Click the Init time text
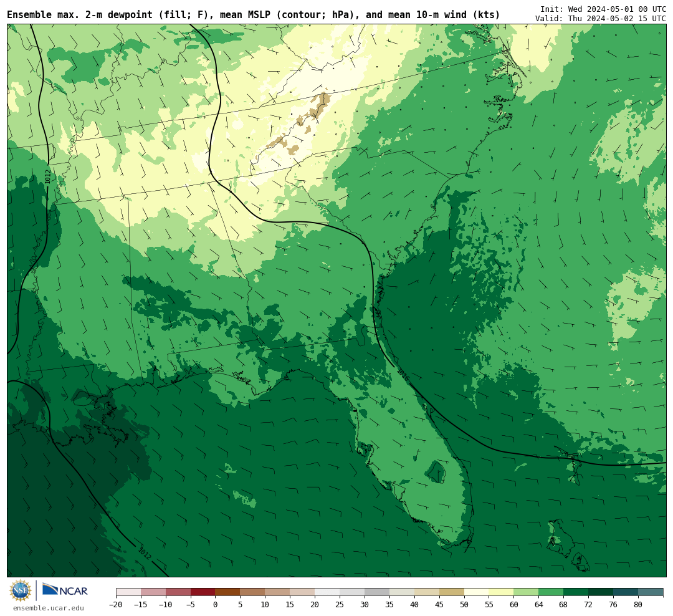Viewport: 673px width, 616px height. 603,9
